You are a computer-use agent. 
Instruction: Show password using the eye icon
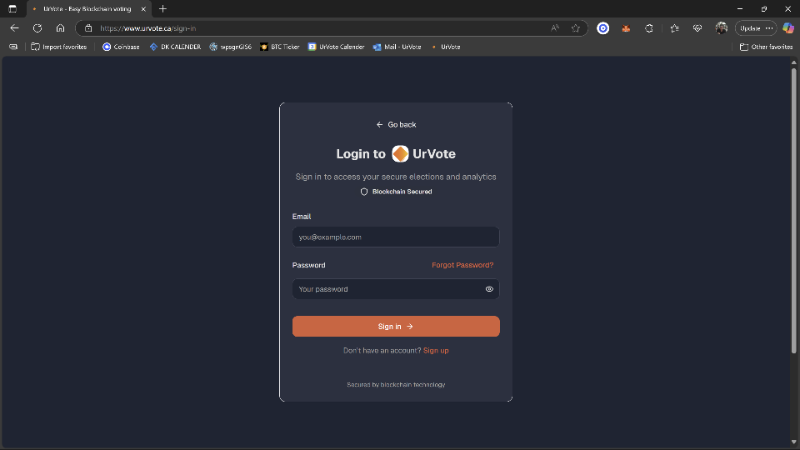[x=489, y=289]
